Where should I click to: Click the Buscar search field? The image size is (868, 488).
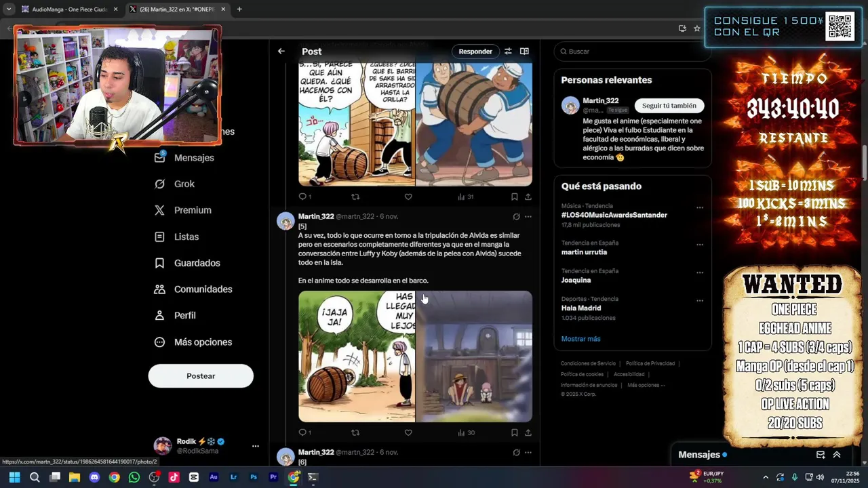(633, 52)
